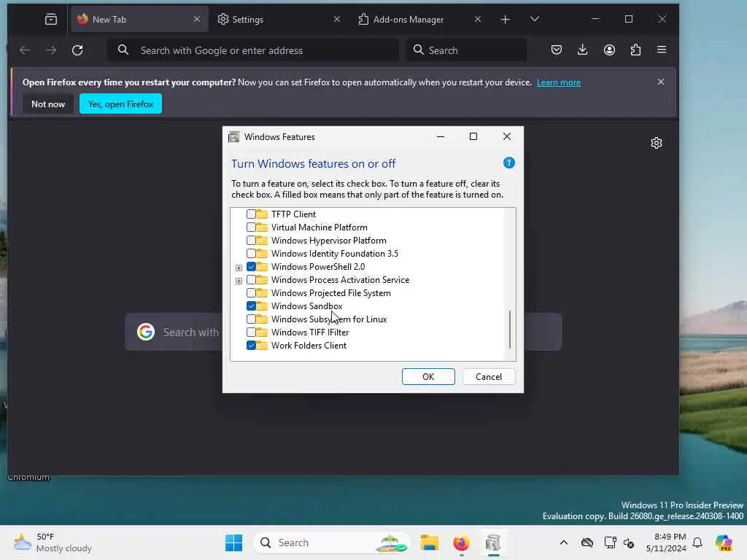This screenshot has width=747, height=560.
Task: Focus the Firefox toolbar Search box
Action: [466, 50]
